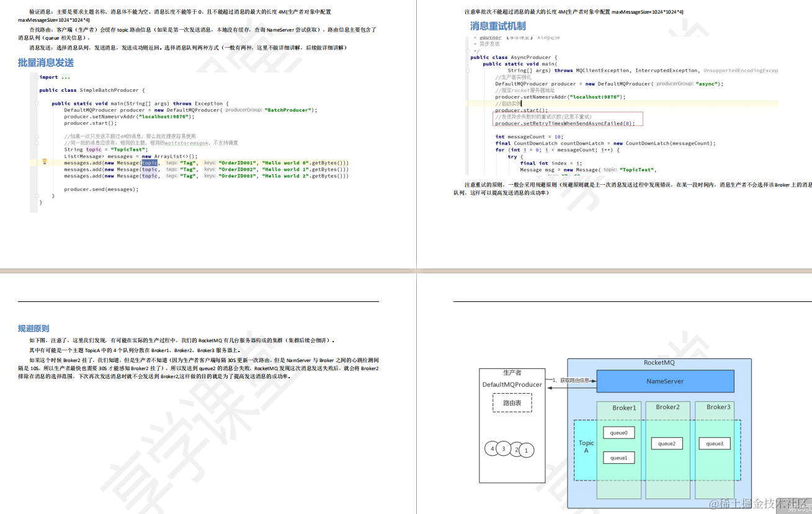This screenshot has height=514, width=812.
Task: Click the CountDownLatch declaration line
Action: point(605,143)
